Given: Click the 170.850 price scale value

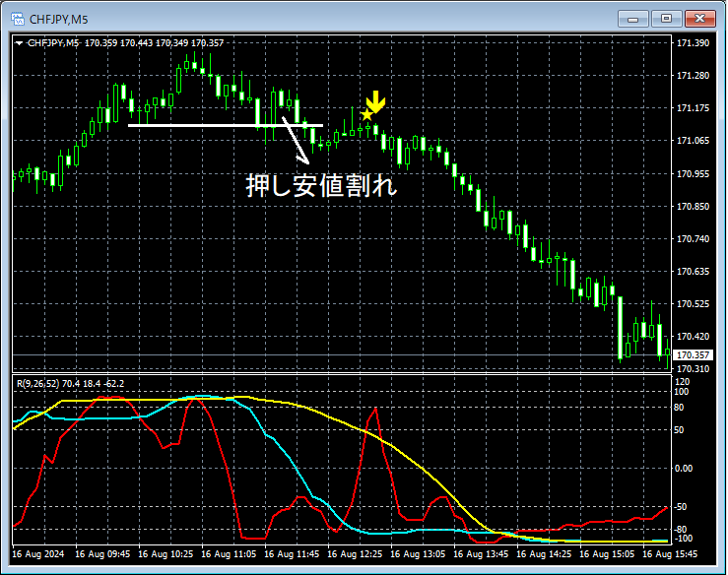Looking at the screenshot, I should click(x=694, y=207).
